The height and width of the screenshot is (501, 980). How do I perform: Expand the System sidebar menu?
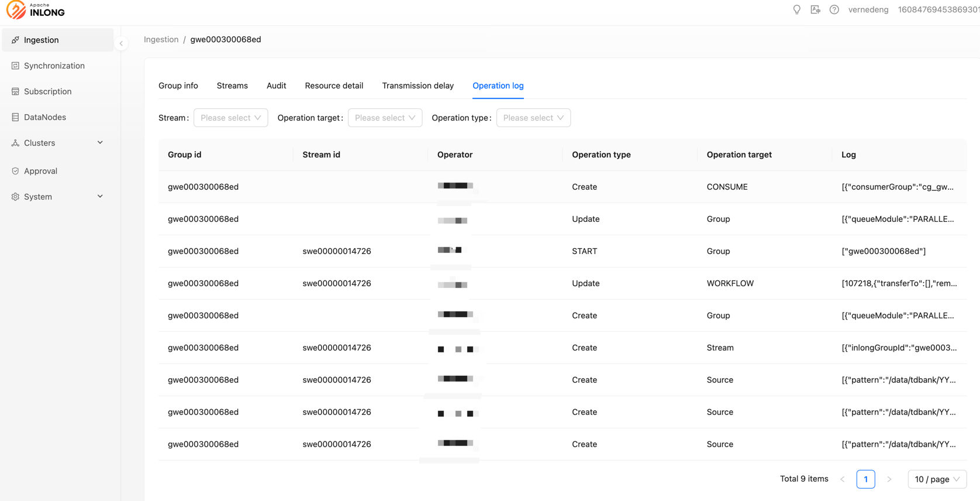57,197
